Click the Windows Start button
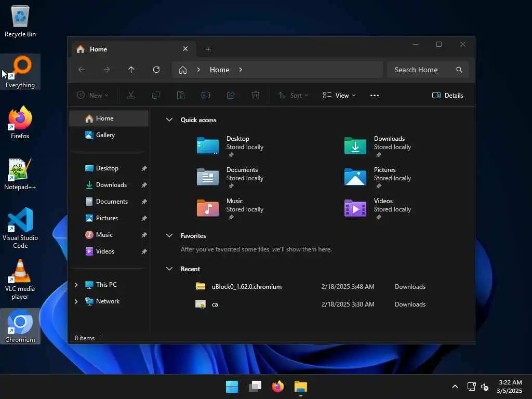The image size is (532, 399). pyautogui.click(x=232, y=387)
